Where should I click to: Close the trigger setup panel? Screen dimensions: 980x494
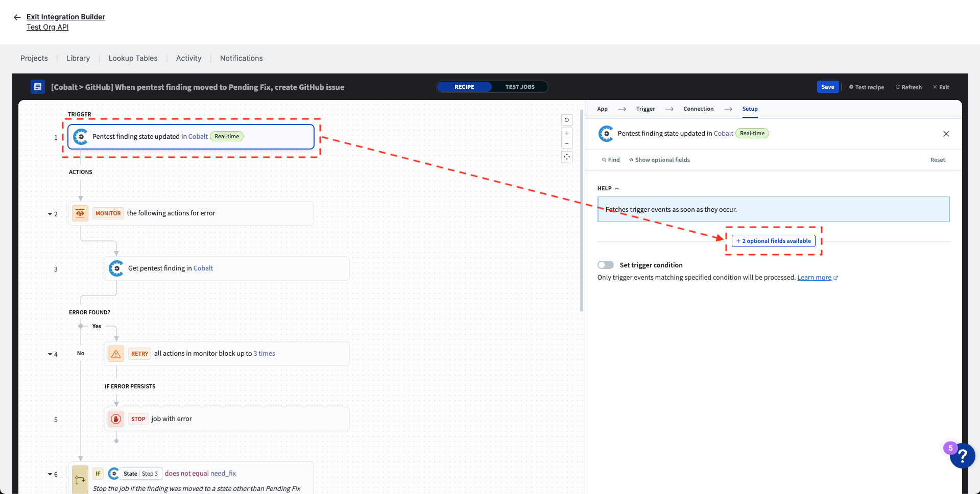coord(946,134)
